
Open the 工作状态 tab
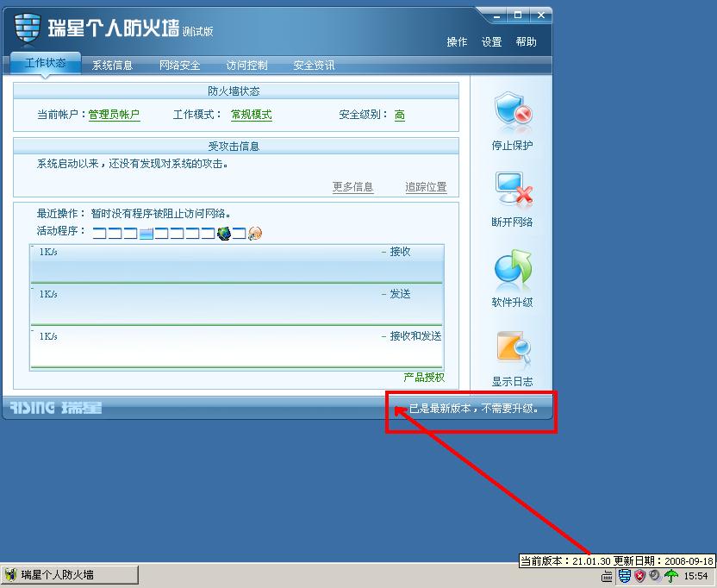click(x=46, y=63)
